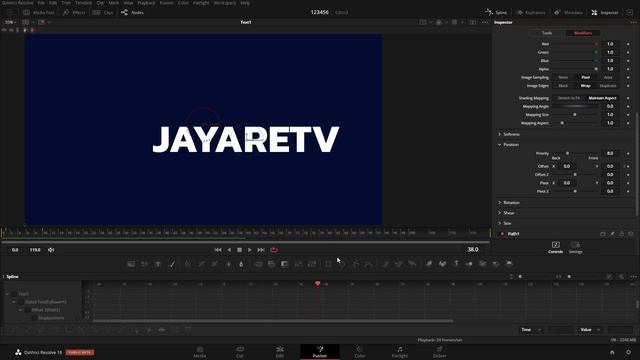The width and height of the screenshot is (640, 360).
Task: Open the Media Pool panel
Action: [x=39, y=13]
